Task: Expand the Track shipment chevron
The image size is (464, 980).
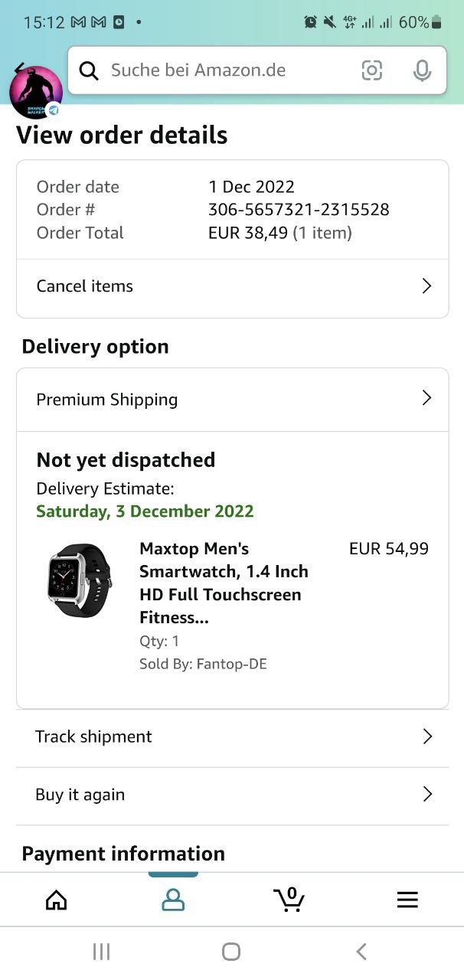Action: (x=426, y=737)
